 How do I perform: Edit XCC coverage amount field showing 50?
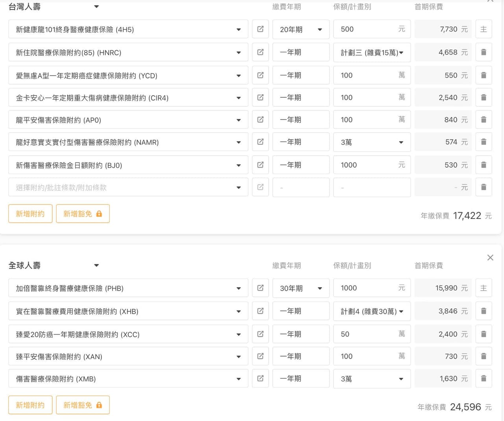372,334
